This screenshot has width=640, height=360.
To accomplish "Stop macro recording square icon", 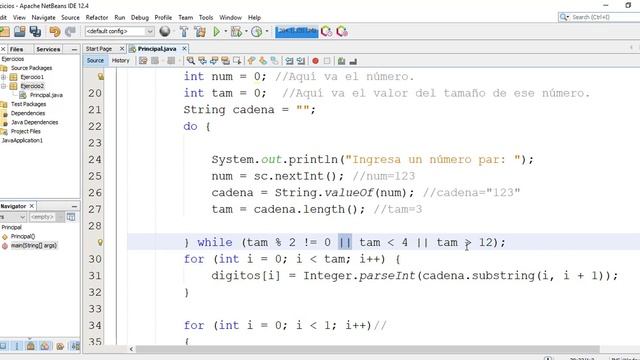I will point(327,61).
